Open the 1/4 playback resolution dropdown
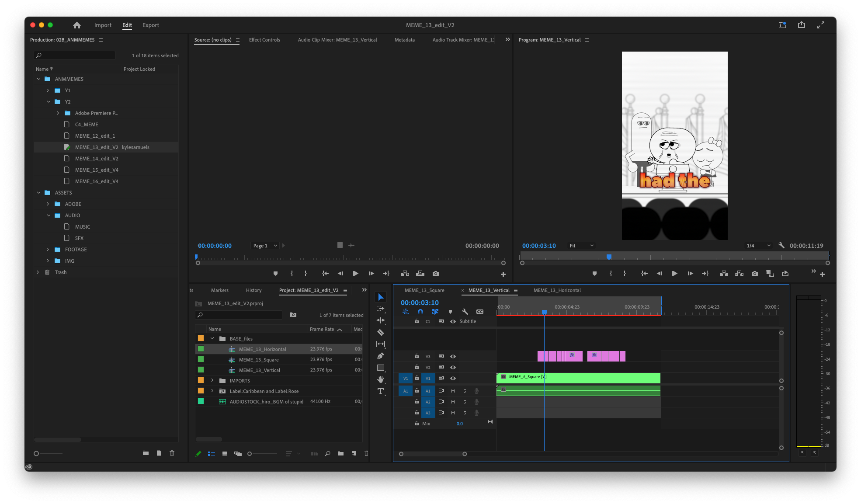This screenshot has width=861, height=504. (x=758, y=246)
